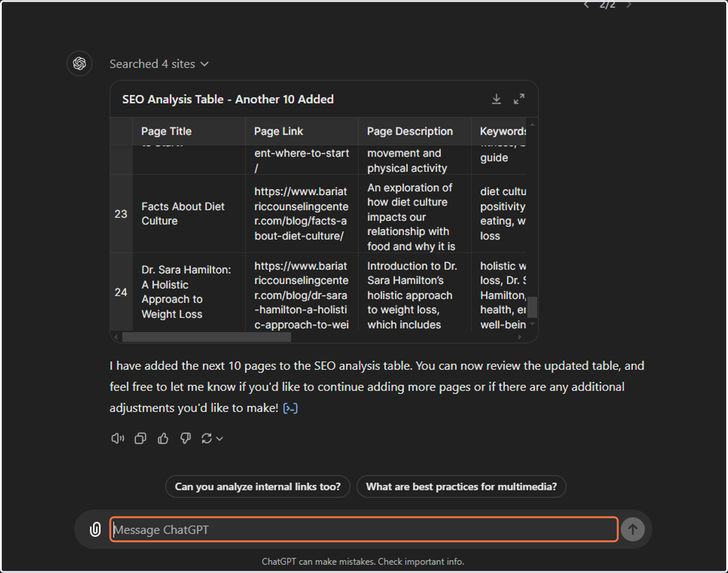Screen dimensions: 728x573
Task: Click the Page Description column header
Action: coord(414,132)
